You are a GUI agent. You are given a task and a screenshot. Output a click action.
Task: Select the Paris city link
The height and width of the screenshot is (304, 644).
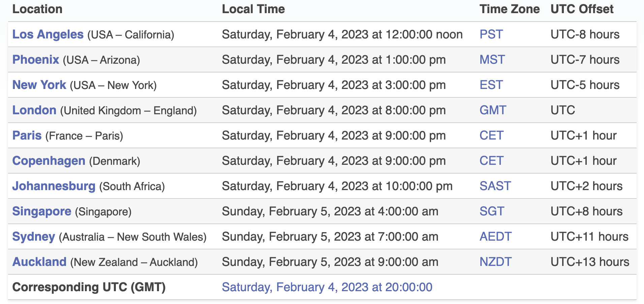coord(27,135)
